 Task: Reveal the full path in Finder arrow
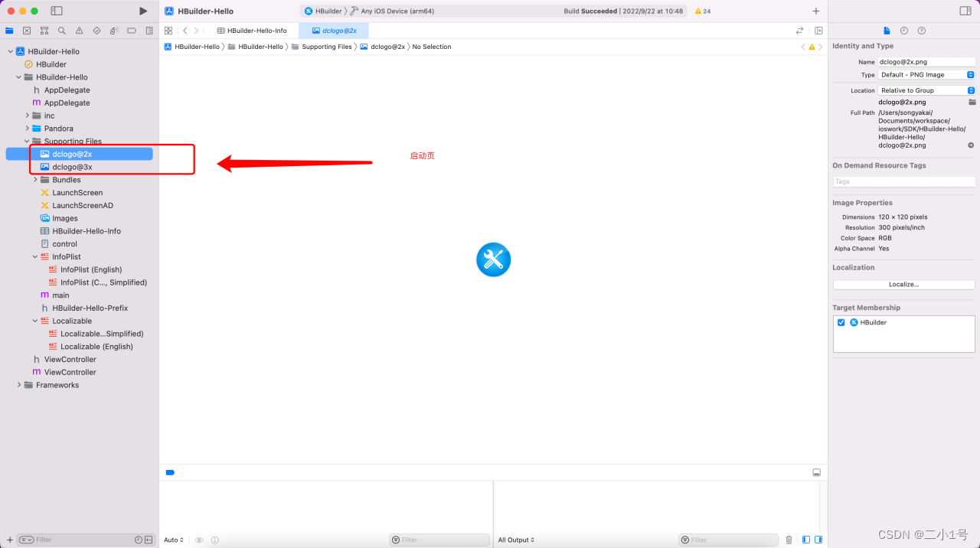click(x=971, y=145)
